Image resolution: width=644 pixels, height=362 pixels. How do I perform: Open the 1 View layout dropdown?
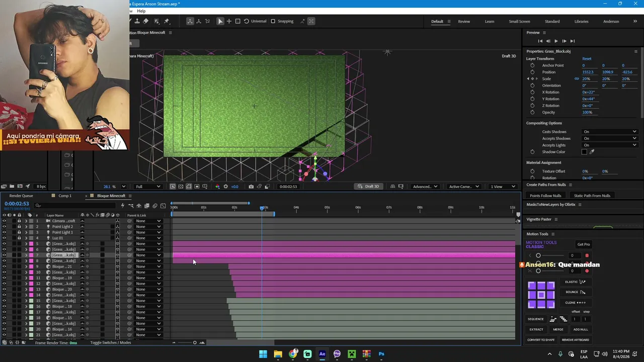503,187
